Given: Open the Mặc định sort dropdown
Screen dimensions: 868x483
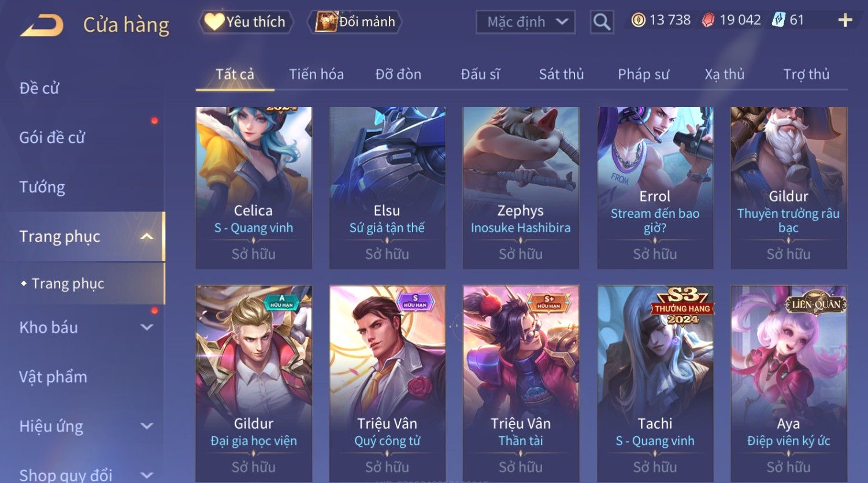Looking at the screenshot, I should [x=525, y=22].
